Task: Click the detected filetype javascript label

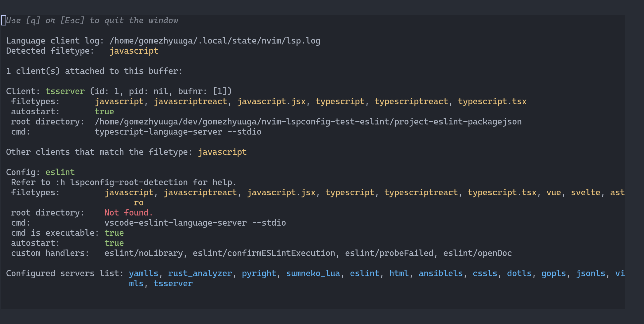Action: point(134,51)
